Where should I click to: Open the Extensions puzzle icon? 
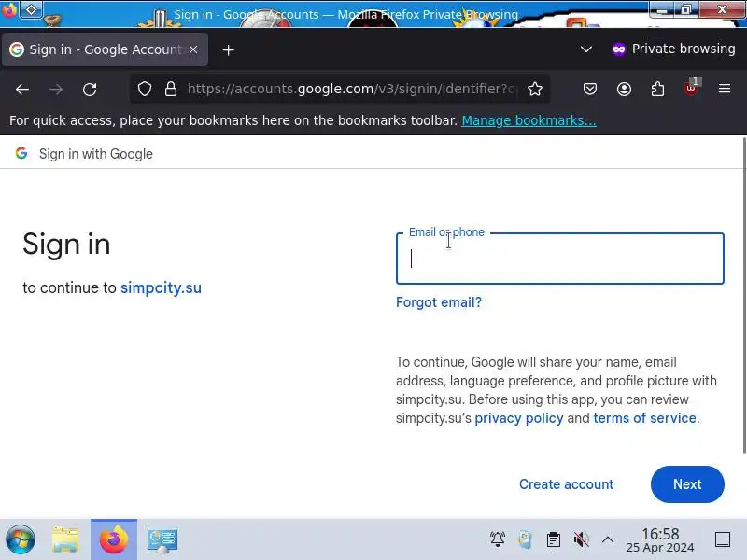(x=657, y=89)
